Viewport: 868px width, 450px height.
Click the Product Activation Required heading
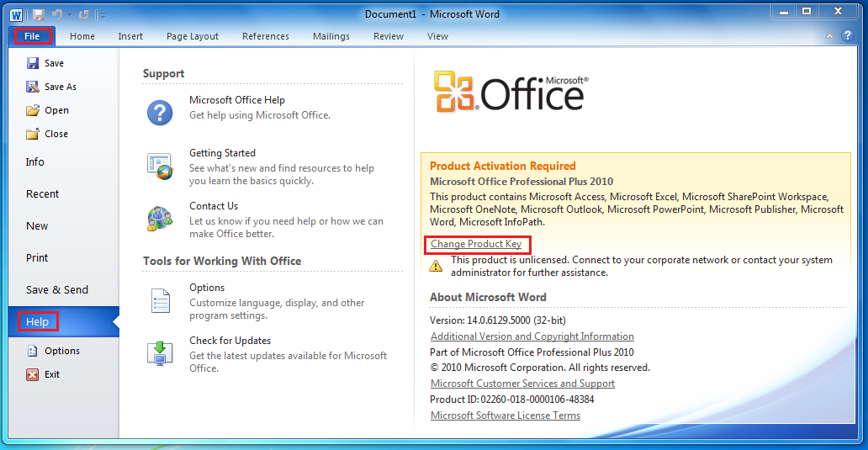click(x=503, y=166)
